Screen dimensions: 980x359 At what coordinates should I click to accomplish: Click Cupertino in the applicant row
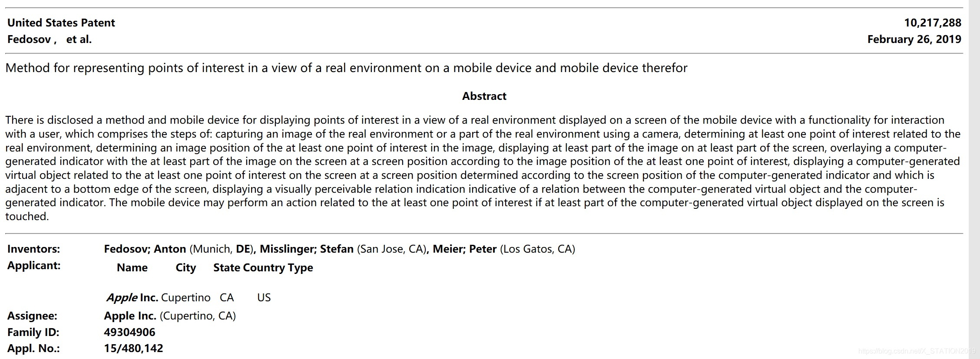(x=185, y=298)
